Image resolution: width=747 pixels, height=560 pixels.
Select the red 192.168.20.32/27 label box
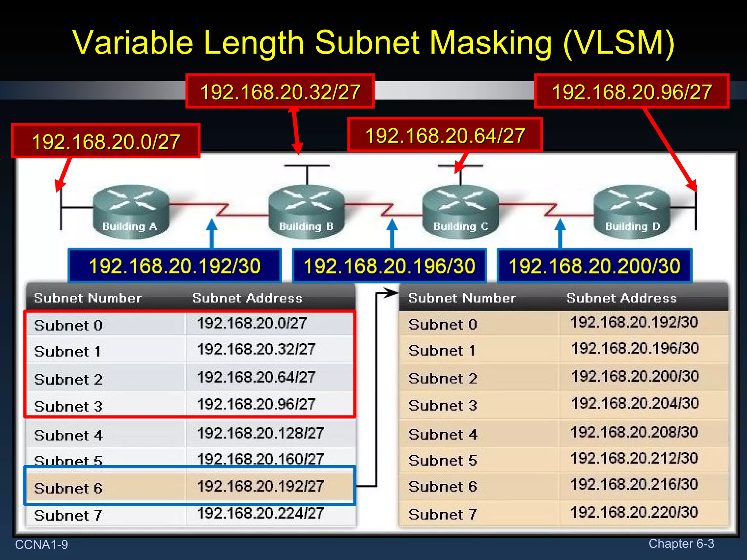[x=280, y=91]
